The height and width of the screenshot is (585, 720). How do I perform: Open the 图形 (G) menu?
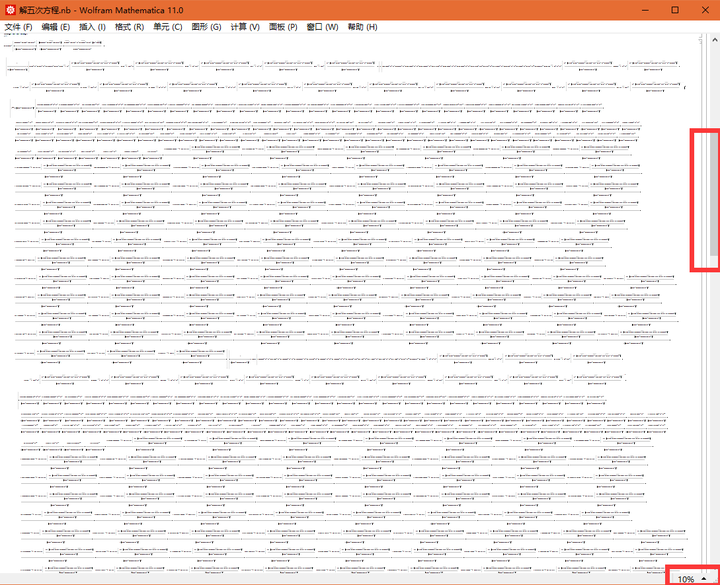[206, 27]
